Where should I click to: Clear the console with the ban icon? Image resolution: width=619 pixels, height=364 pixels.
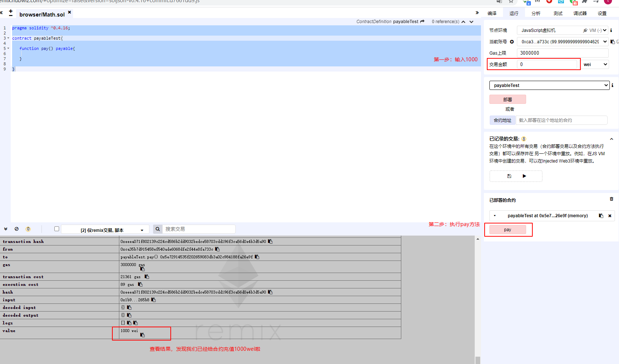[17, 229]
